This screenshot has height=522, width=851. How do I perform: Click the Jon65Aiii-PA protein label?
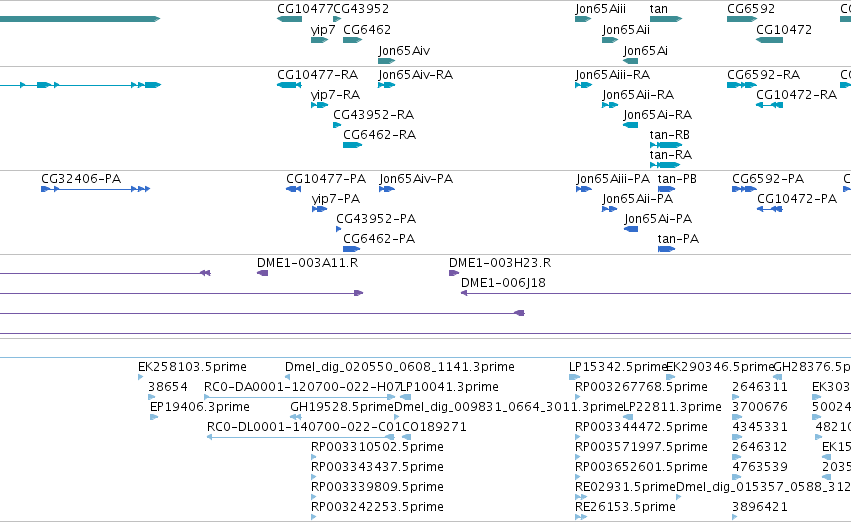pos(613,179)
